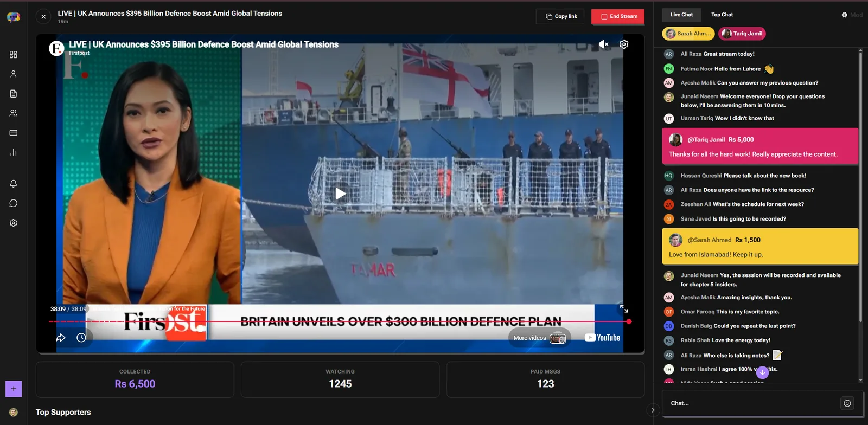Open the settings gear in left sidebar
Screen dimensions: 868x425
[x=14, y=223]
